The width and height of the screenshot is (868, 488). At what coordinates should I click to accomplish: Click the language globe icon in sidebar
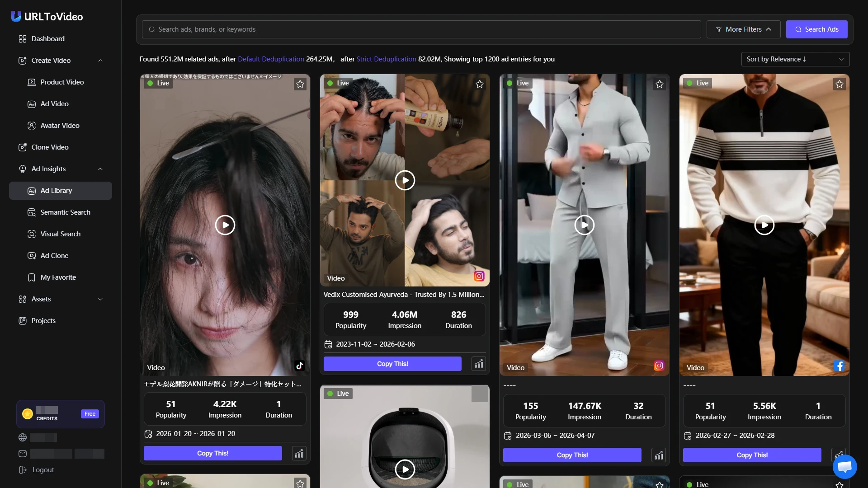pos(23,437)
